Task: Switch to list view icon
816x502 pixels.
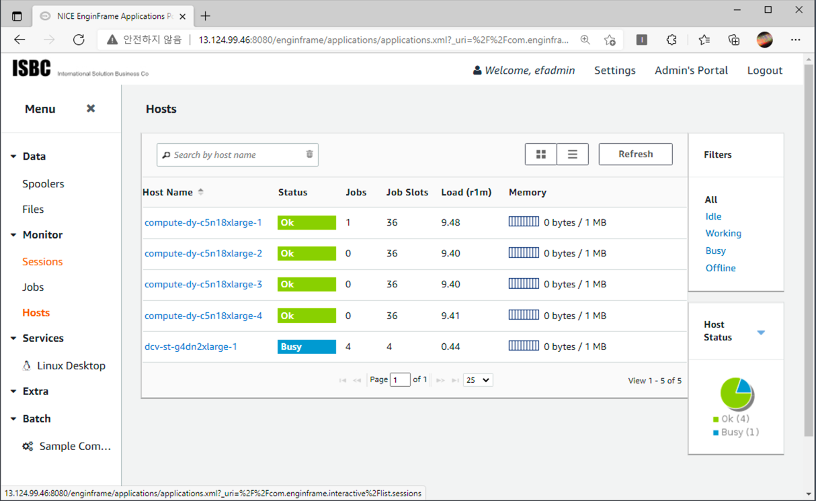Action: point(572,155)
